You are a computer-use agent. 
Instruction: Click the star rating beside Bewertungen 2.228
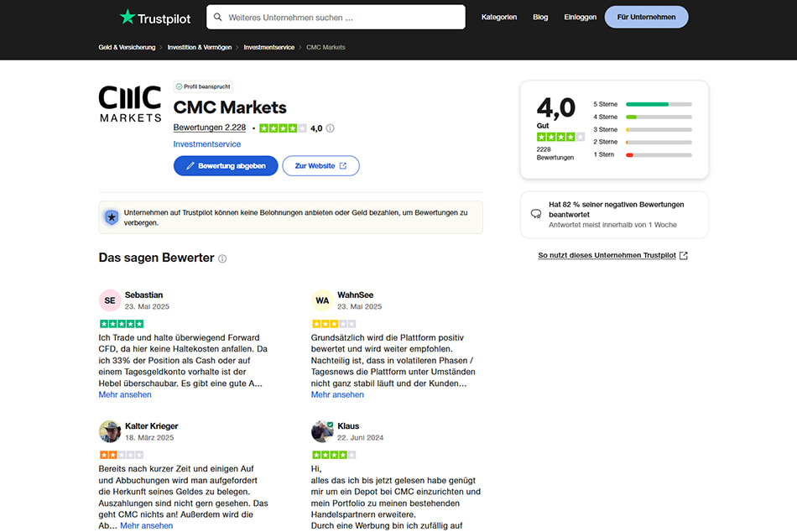pos(283,128)
